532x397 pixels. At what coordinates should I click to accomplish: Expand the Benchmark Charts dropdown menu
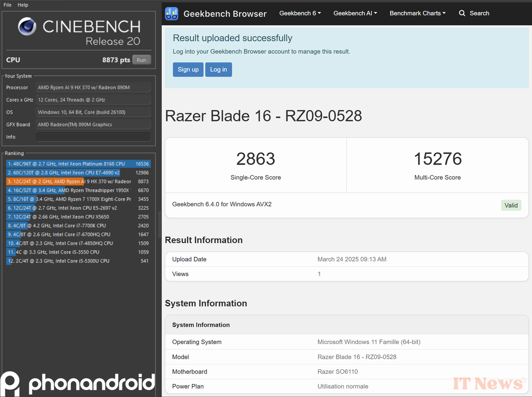418,13
